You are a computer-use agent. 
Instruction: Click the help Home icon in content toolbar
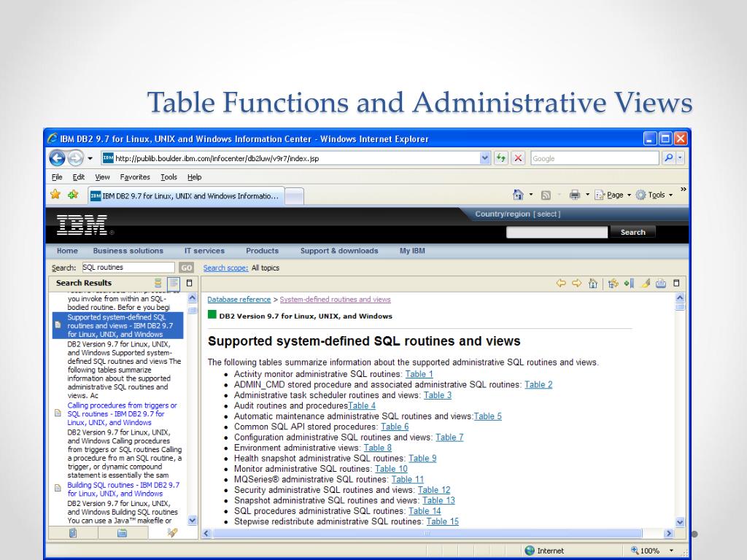[592, 284]
